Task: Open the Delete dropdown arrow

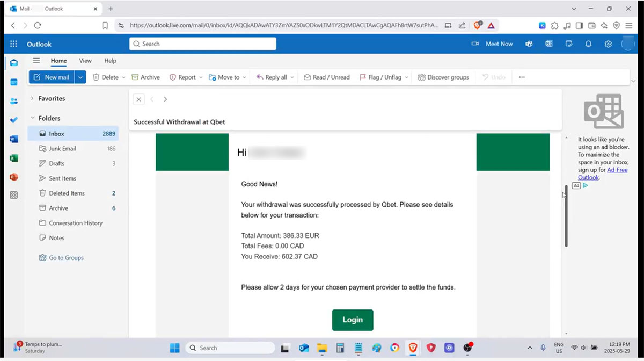Action: point(123,77)
